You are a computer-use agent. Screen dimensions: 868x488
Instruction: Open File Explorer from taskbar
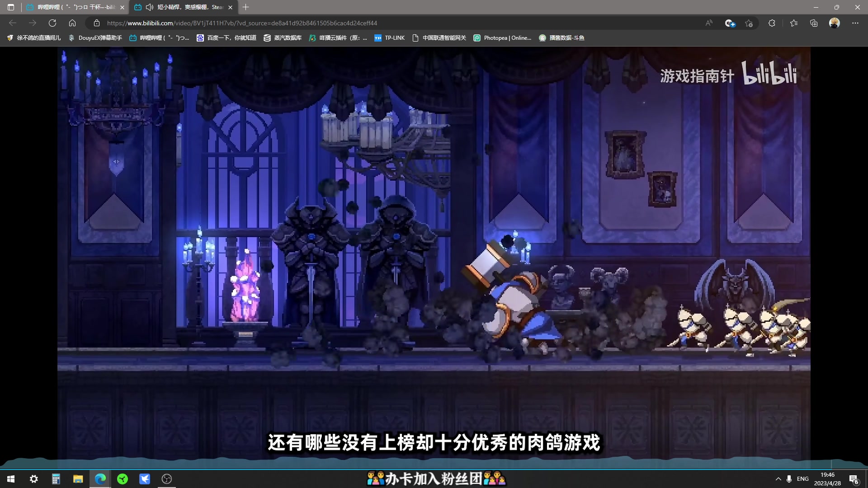coord(78,479)
